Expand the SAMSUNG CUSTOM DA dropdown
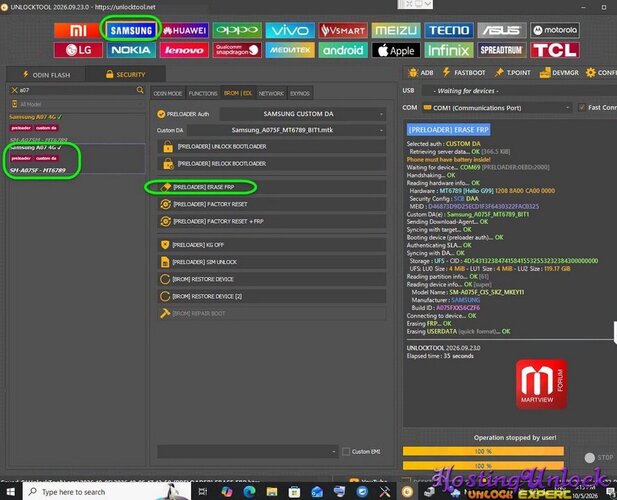 click(x=302, y=114)
